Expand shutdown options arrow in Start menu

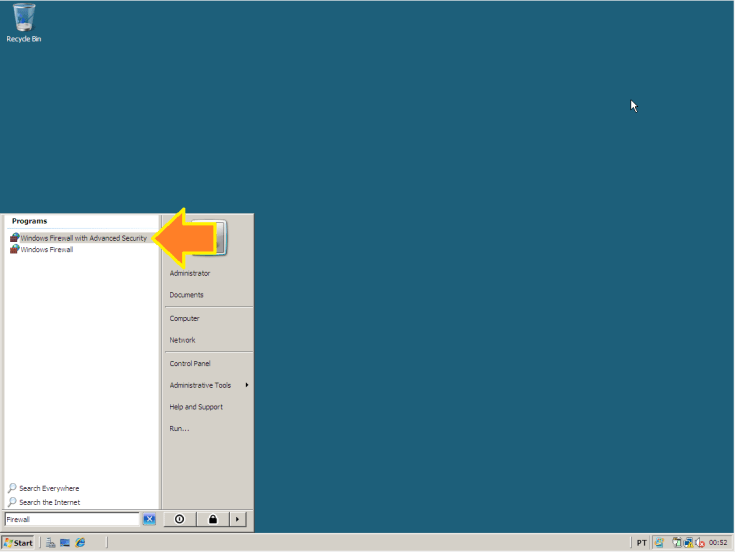coord(237,519)
